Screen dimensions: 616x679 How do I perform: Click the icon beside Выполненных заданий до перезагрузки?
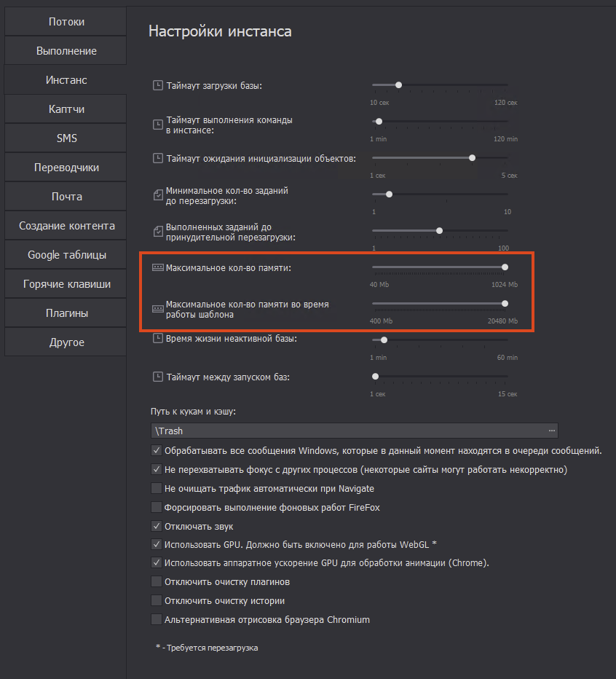[x=158, y=232]
